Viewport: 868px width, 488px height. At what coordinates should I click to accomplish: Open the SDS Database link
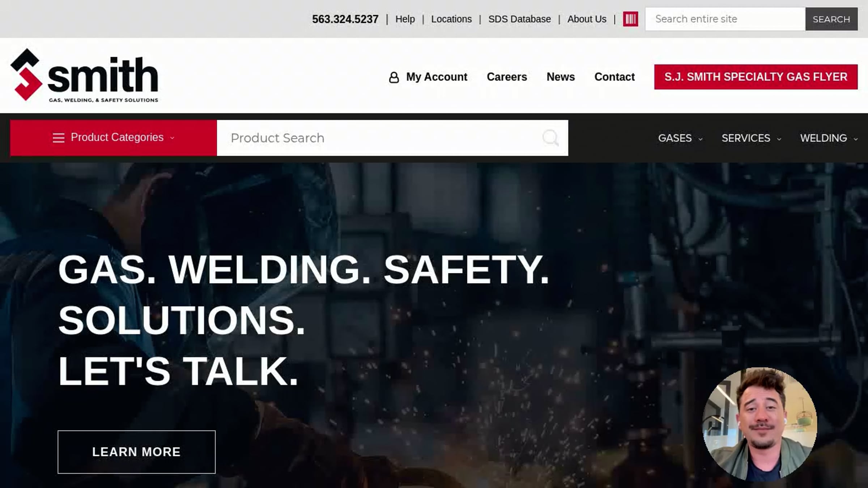(x=519, y=19)
